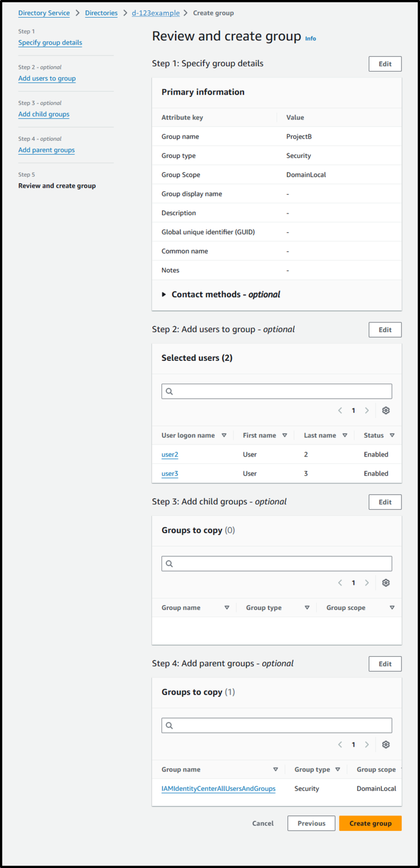This screenshot has height=868, width=420.
Task: Click the magnifier in Groups to copy search
Action: point(169,563)
